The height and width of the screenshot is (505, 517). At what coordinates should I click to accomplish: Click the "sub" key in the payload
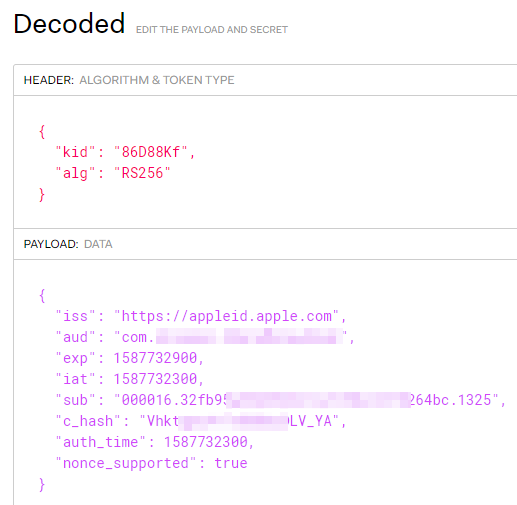coord(76,400)
